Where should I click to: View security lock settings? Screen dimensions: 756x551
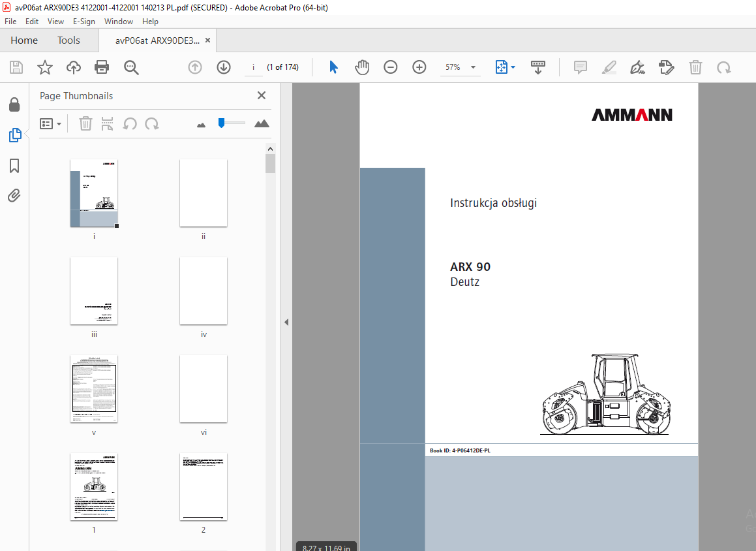[14, 104]
